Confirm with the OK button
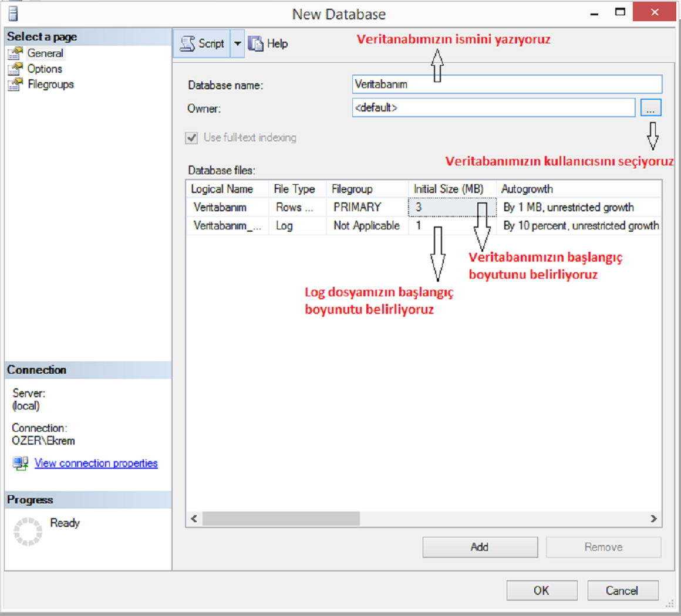681x616 pixels. point(541,590)
